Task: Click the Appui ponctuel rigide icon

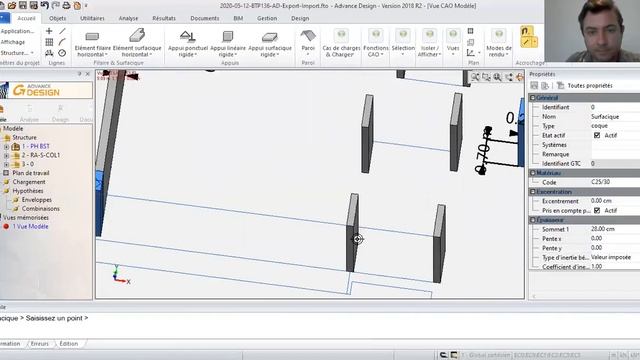Action: point(188,36)
